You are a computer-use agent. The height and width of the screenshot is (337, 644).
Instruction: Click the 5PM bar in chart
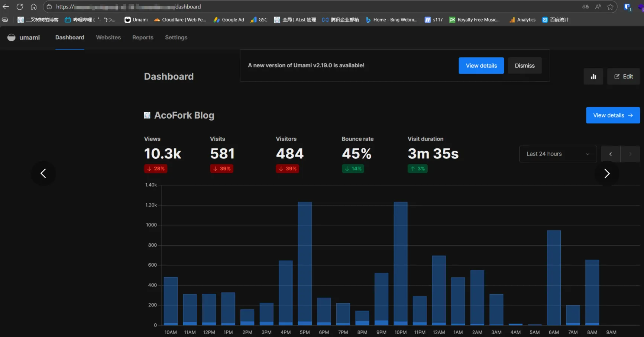pyautogui.click(x=305, y=263)
